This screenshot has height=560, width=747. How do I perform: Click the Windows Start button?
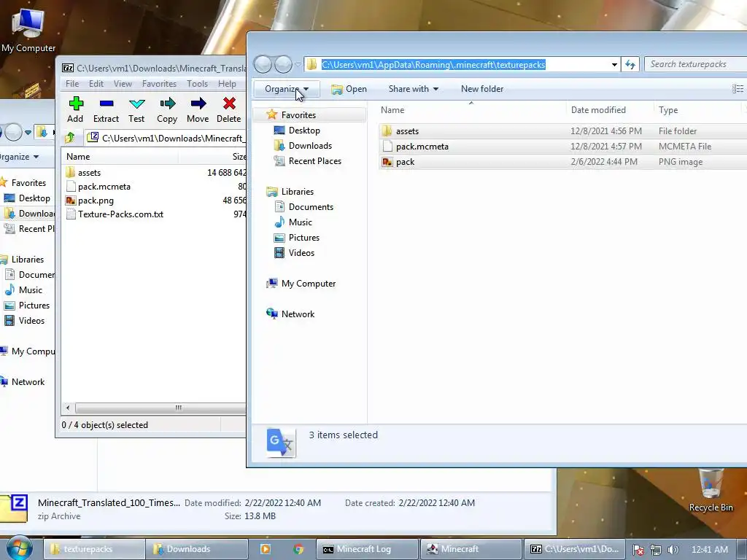coord(18,548)
